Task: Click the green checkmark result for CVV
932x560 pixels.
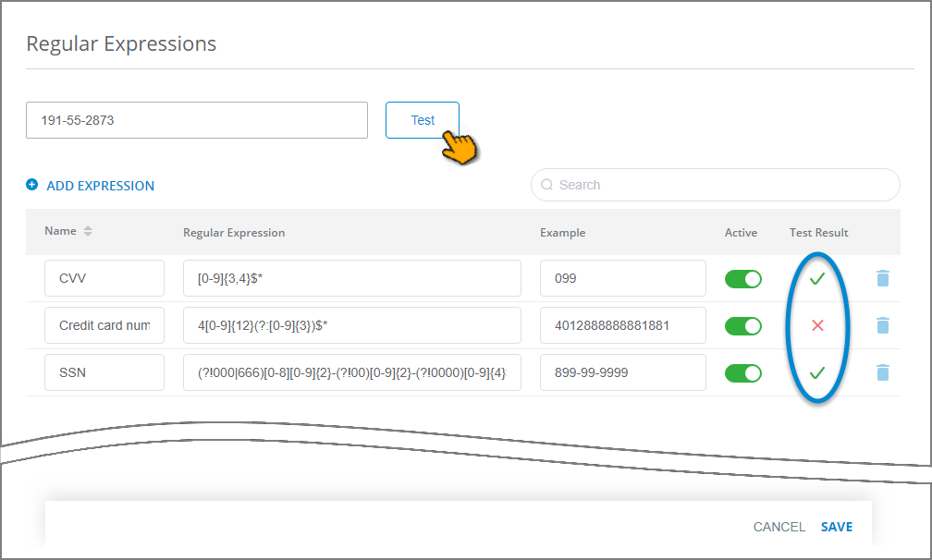Action: coord(817,277)
